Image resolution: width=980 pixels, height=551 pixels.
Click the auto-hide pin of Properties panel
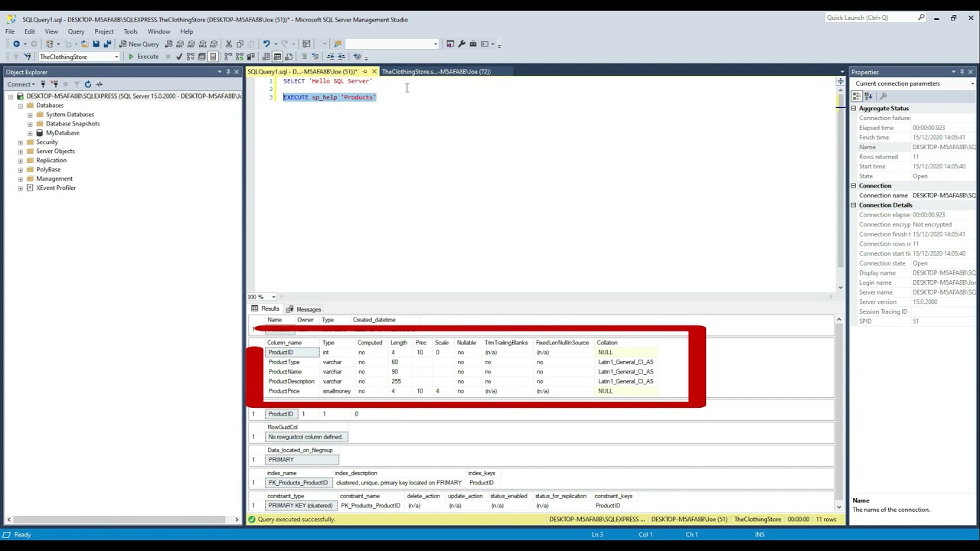click(962, 72)
